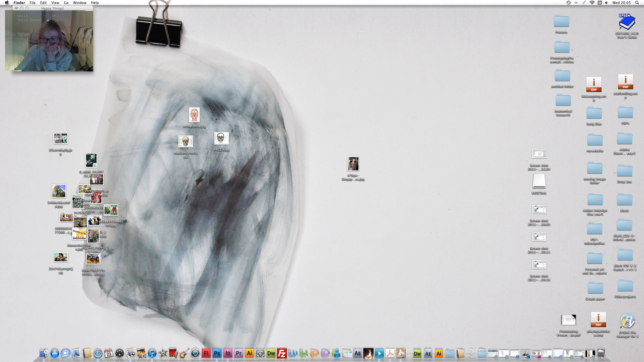Select the artnatomia.jpg desktop file
Viewport: 644px width, 362px height.
coord(194,115)
